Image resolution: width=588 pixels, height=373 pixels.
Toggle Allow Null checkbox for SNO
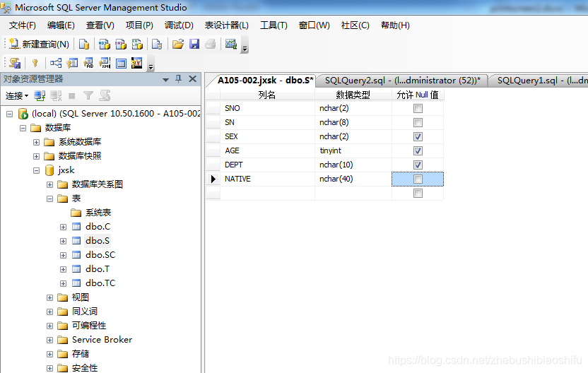(418, 108)
